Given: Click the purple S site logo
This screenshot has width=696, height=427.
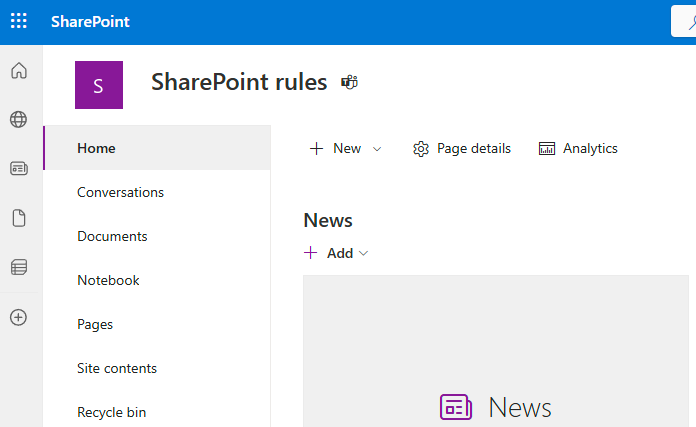Looking at the screenshot, I should (98, 85).
